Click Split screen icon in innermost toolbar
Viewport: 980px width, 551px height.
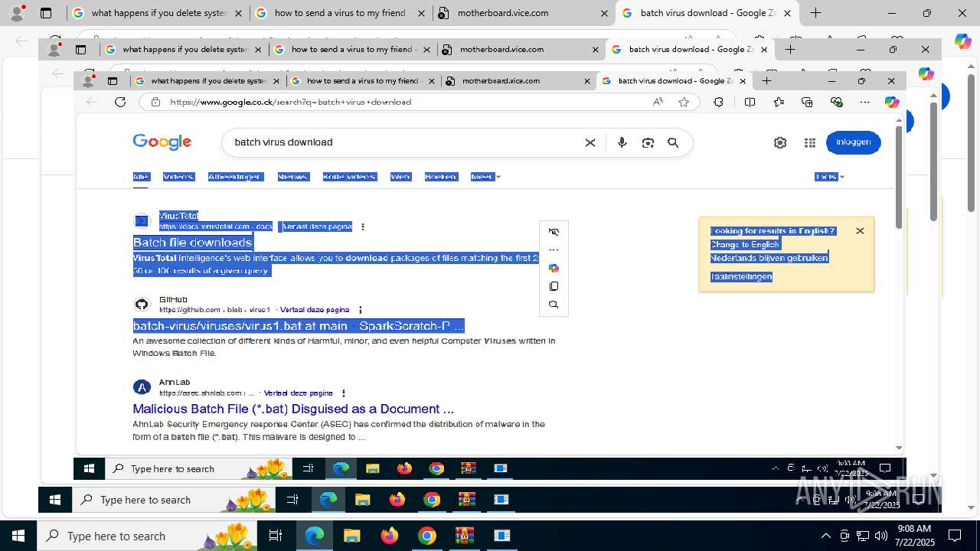(x=750, y=102)
